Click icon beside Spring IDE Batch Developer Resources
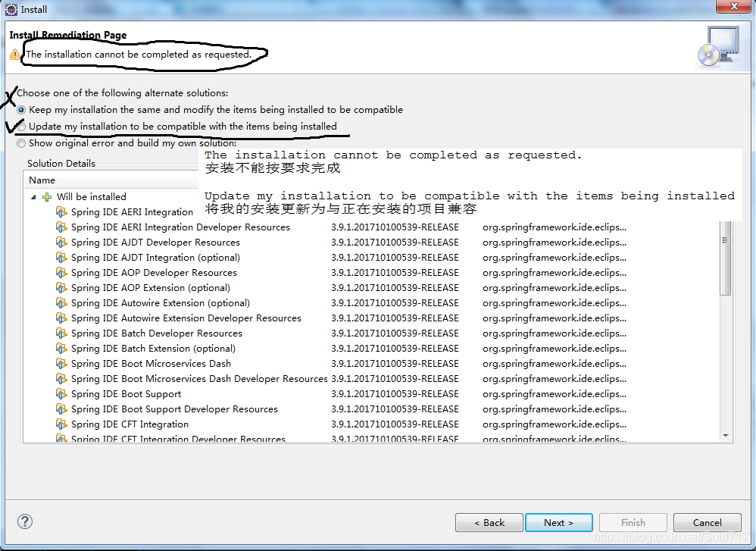 pos(61,333)
